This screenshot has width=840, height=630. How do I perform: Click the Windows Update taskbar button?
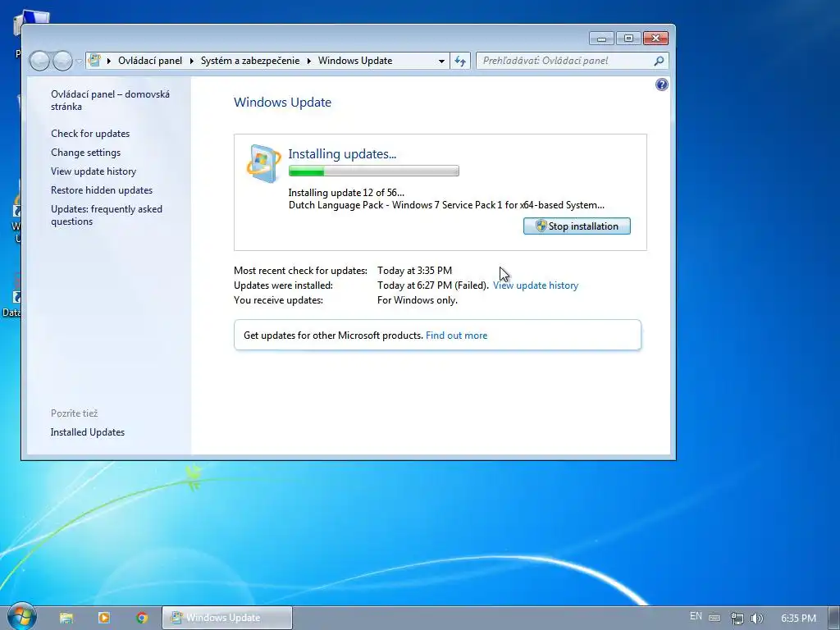tap(227, 618)
